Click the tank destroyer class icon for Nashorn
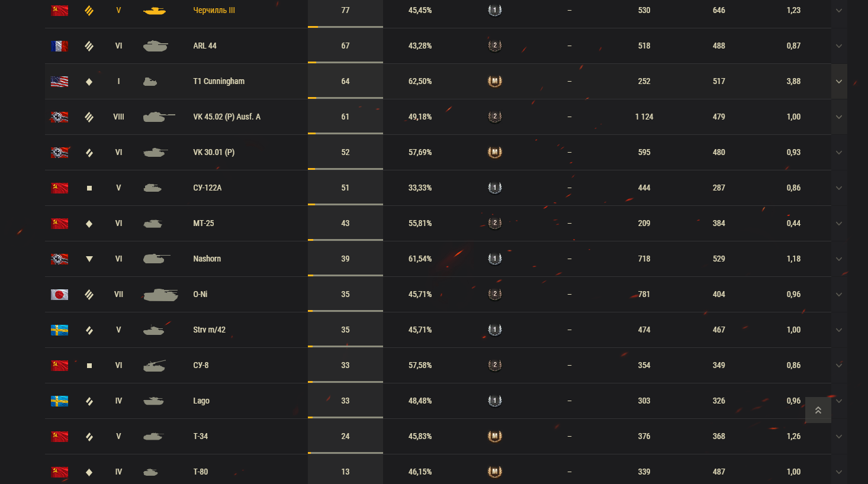 click(89, 259)
